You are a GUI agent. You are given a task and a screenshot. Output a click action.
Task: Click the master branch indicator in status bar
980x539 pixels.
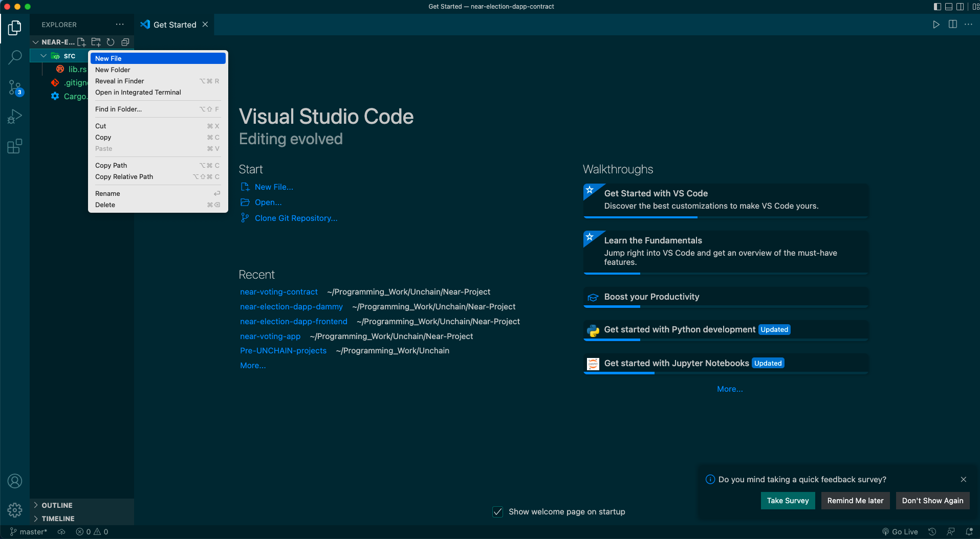[29, 532]
